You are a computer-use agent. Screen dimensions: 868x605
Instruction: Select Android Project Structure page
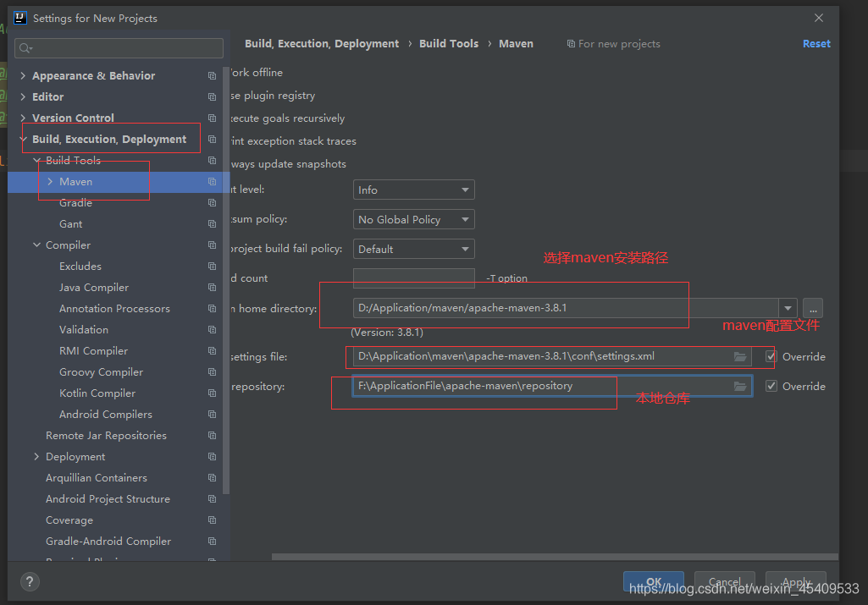coord(108,499)
